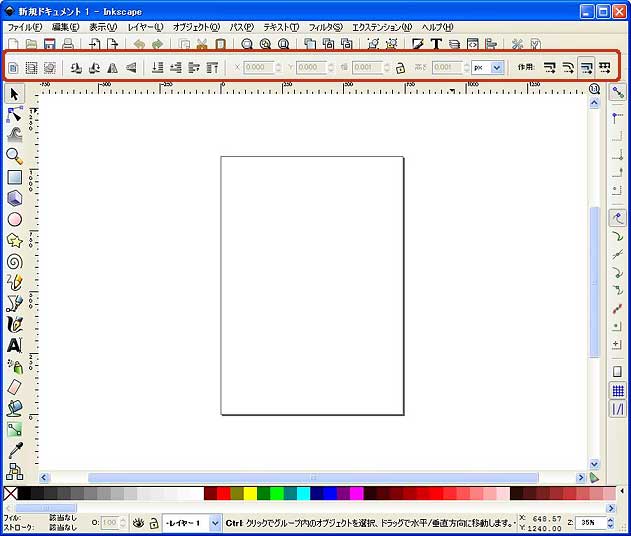Open the フィルタ(S) menu
The width and height of the screenshot is (631, 536).
click(x=325, y=27)
